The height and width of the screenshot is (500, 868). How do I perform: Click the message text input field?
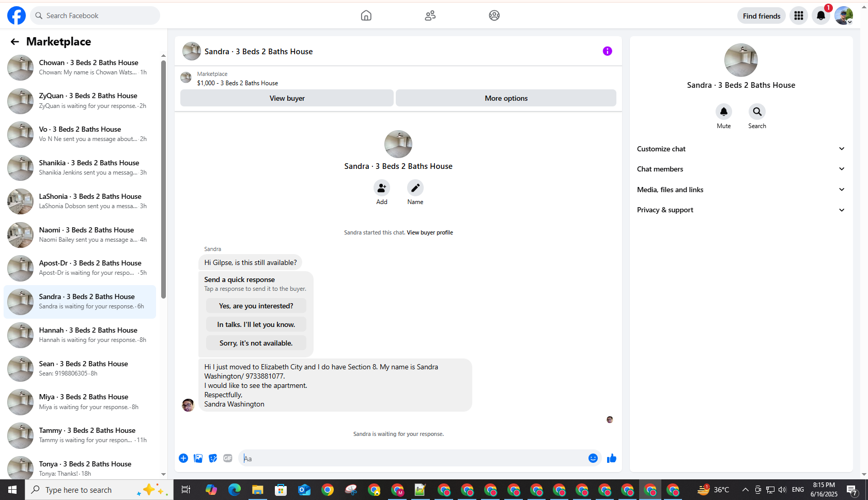click(413, 458)
